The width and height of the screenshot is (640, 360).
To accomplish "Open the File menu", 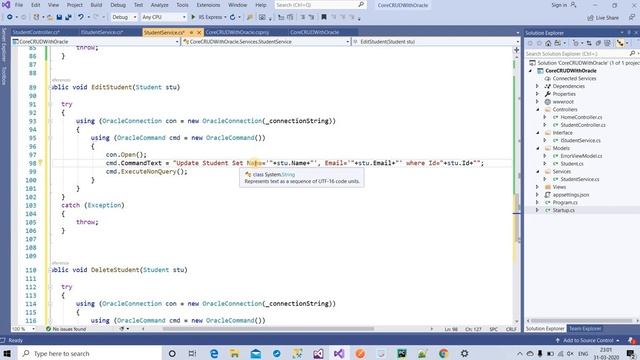I will pyautogui.click(x=19, y=5).
